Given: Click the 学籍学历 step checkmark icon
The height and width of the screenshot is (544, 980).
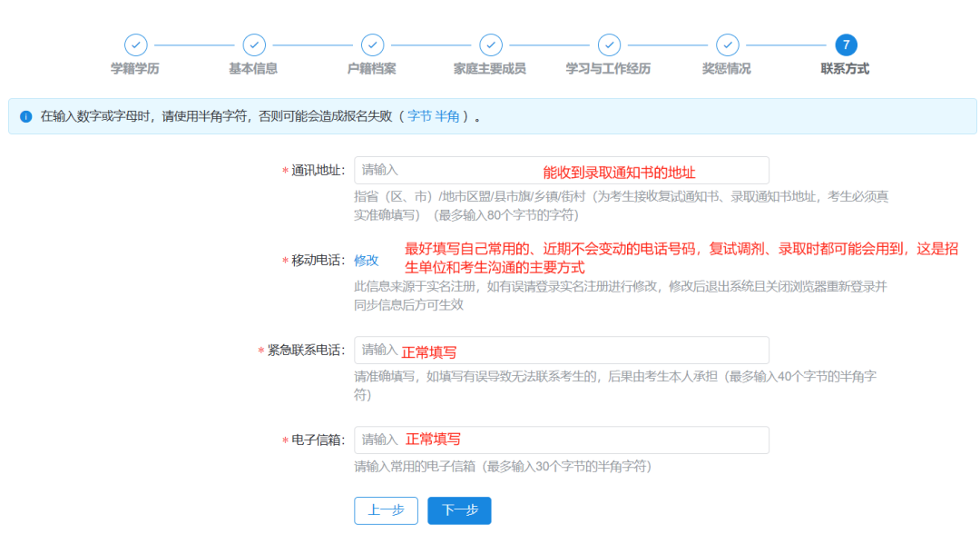Looking at the screenshot, I should (135, 45).
